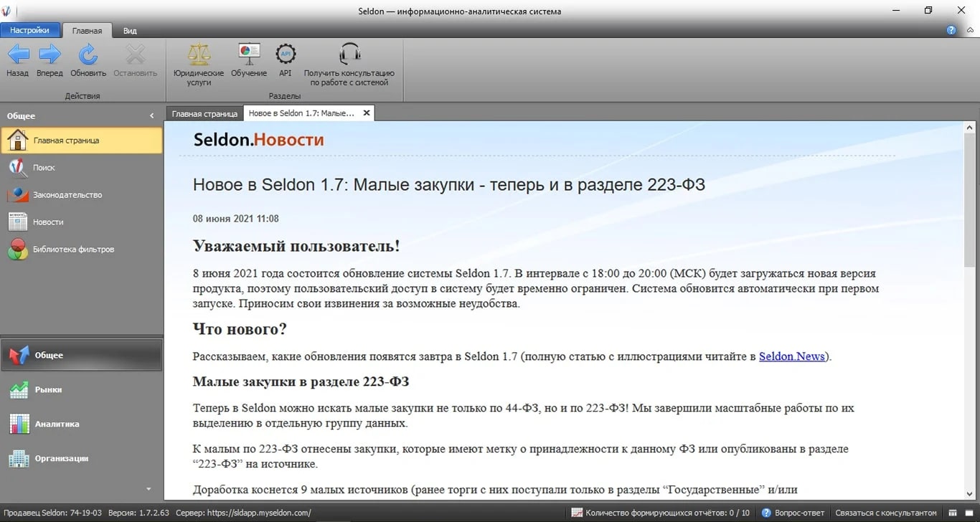Click the Что нового? heading
This screenshot has height=522, width=980.
pos(240,329)
